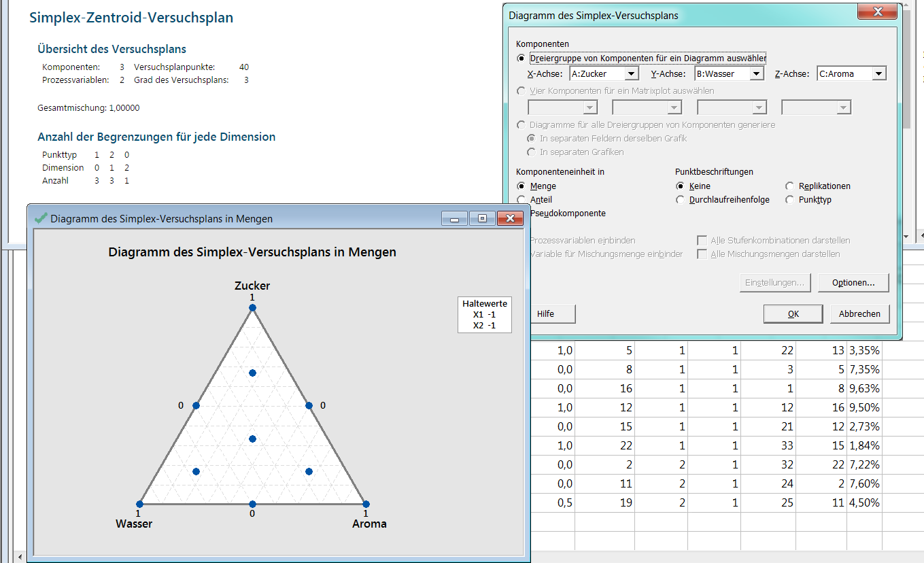Choose In separaten Feldern derselben Grafik

point(532,139)
